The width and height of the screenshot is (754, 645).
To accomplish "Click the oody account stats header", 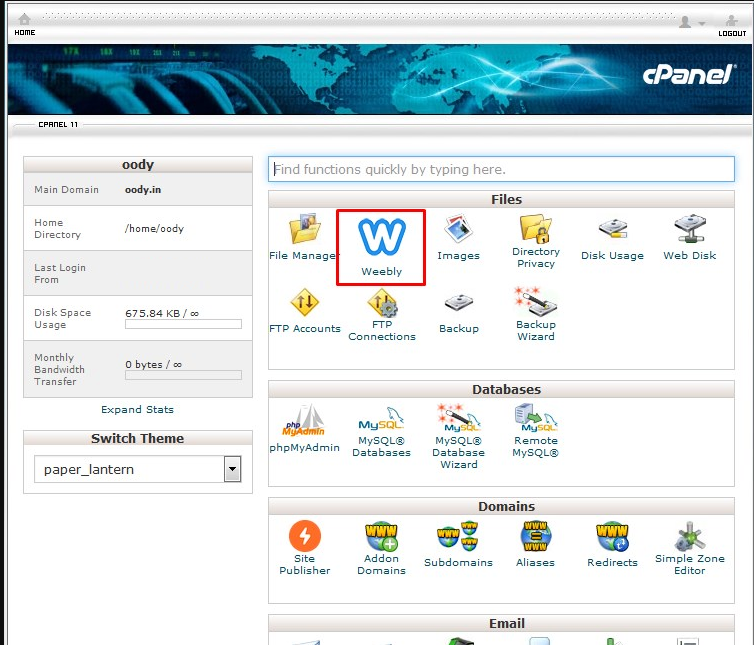I will 138,164.
